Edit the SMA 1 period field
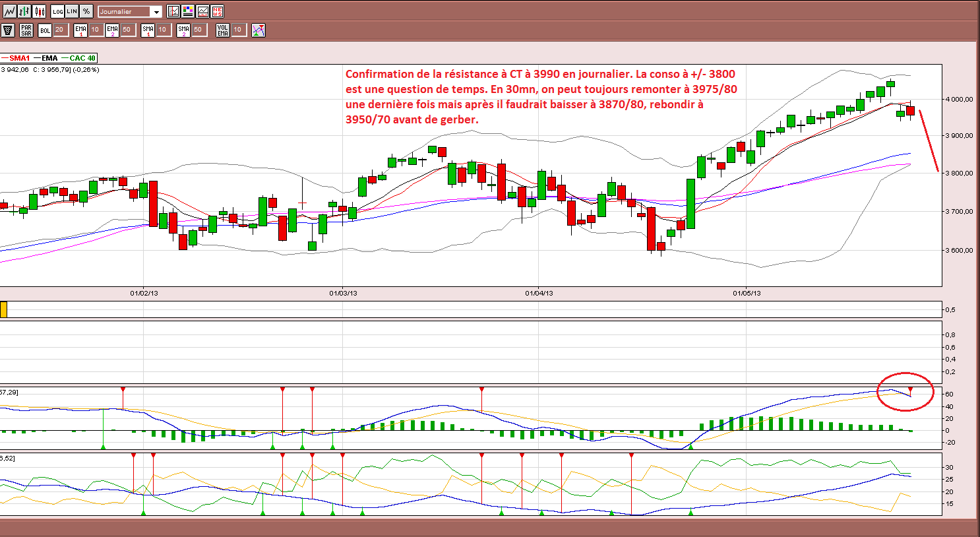 [163, 30]
